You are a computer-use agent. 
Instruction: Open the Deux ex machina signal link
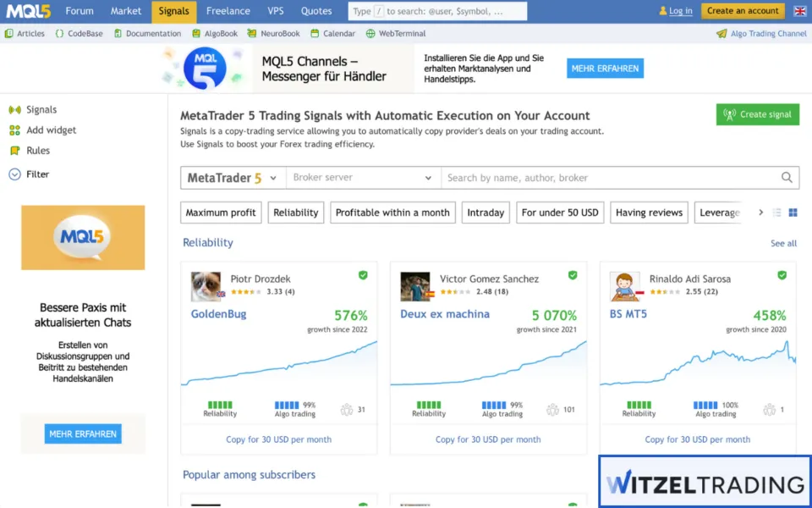click(446, 313)
